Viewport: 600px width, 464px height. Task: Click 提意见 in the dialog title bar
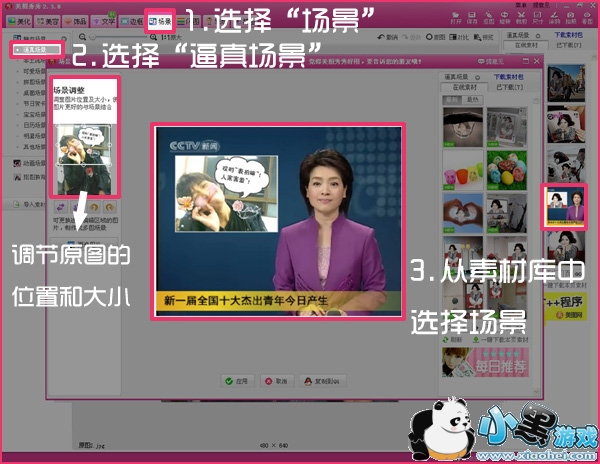tap(491, 61)
